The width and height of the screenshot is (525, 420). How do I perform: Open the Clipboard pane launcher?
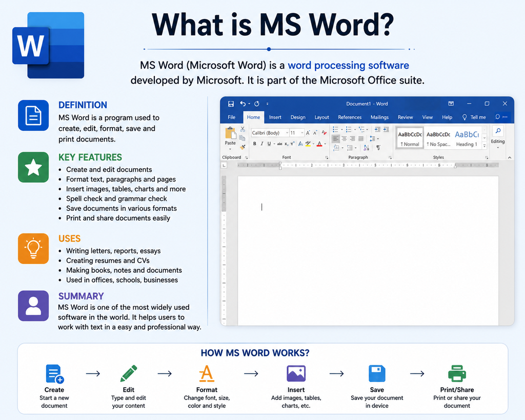[246, 157]
